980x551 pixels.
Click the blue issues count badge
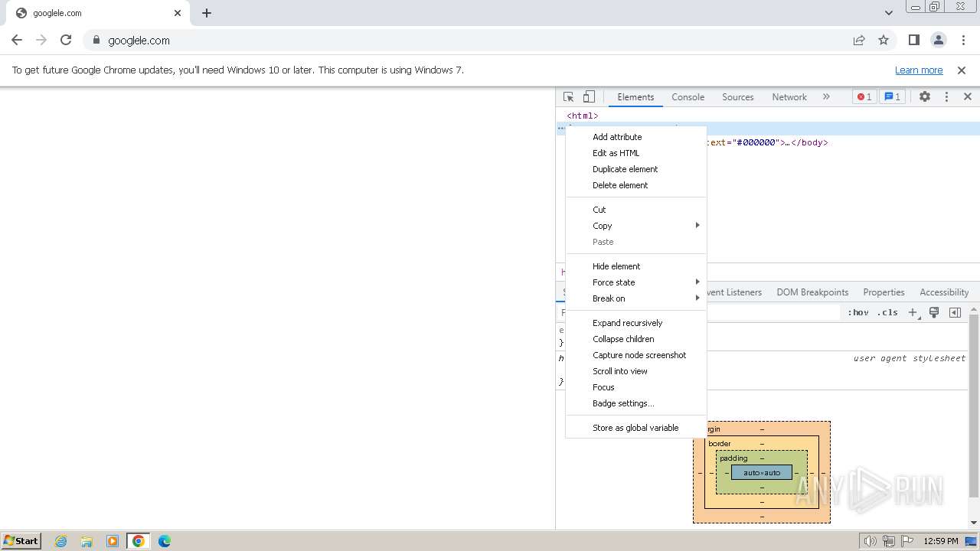[x=892, y=97]
